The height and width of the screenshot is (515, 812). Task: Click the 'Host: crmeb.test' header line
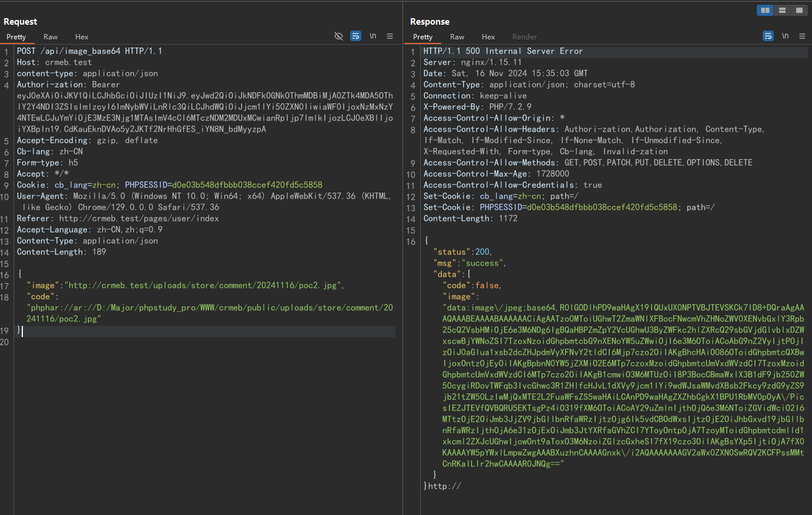(54, 62)
